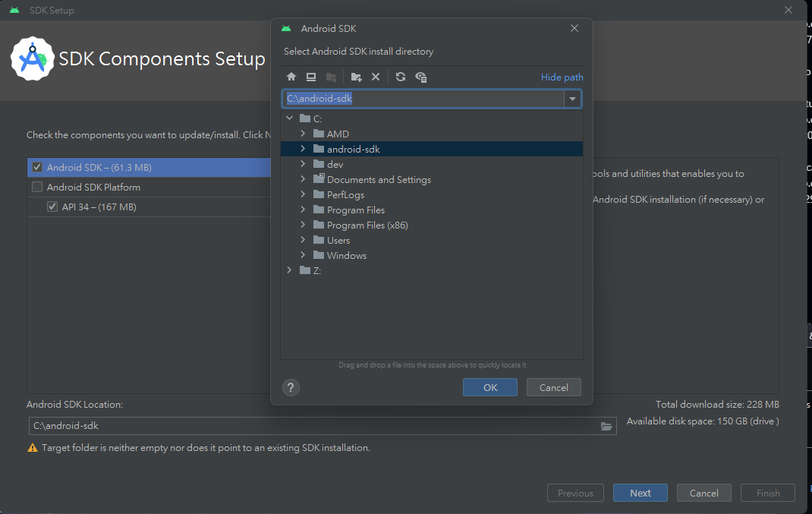Refresh the directory tree with the Refresh icon
Screen dimensions: 812x514
coord(401,77)
